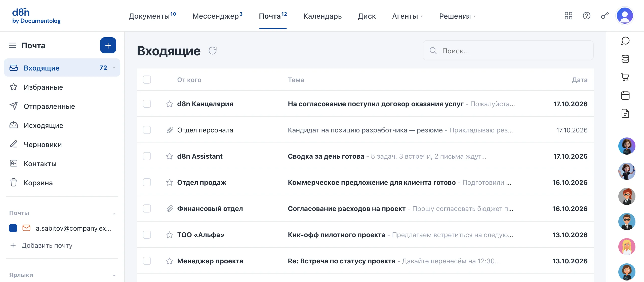Open the Корзина folder
The width and height of the screenshot is (644, 282).
pos(62,183)
